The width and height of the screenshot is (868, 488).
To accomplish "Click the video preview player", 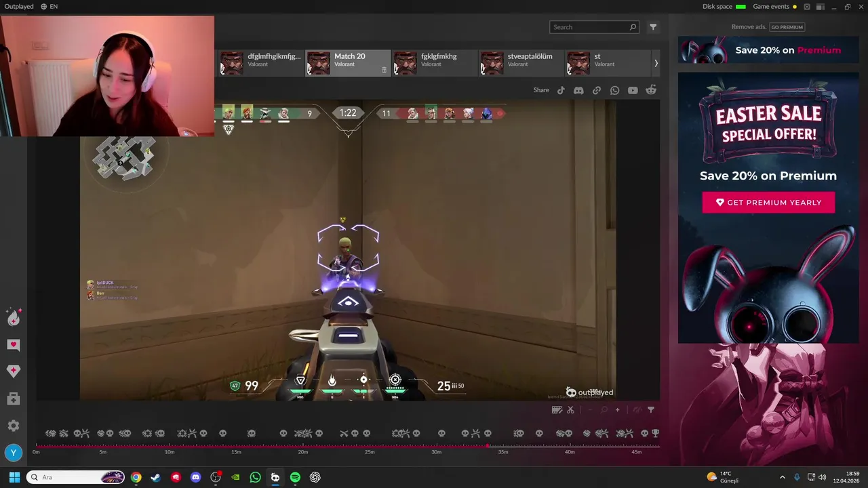I will point(348,251).
